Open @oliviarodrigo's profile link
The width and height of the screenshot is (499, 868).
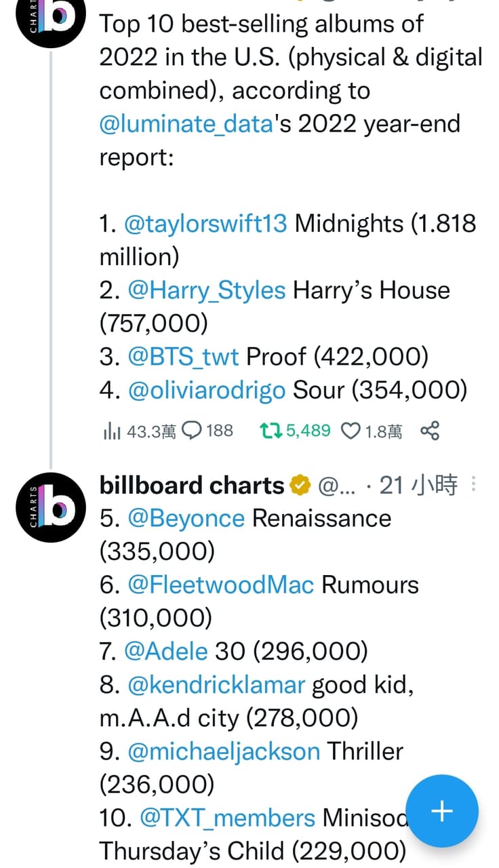pos(207,389)
